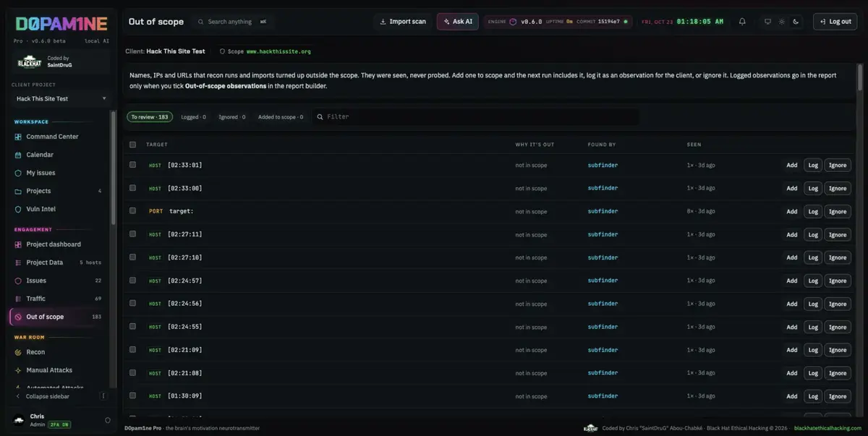Click the BlackHat logo in the footer

point(590,428)
